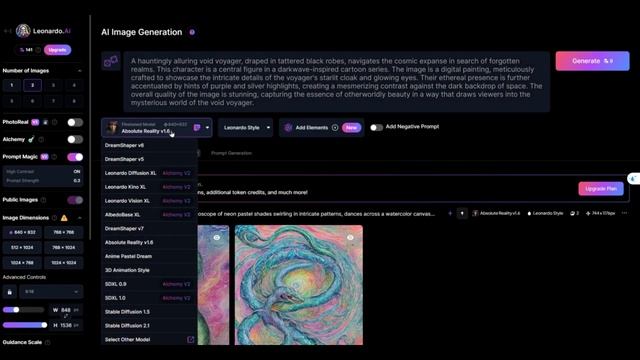Select the 1024 × 1024 dimension preset
This screenshot has height=360, width=640.
(64, 263)
